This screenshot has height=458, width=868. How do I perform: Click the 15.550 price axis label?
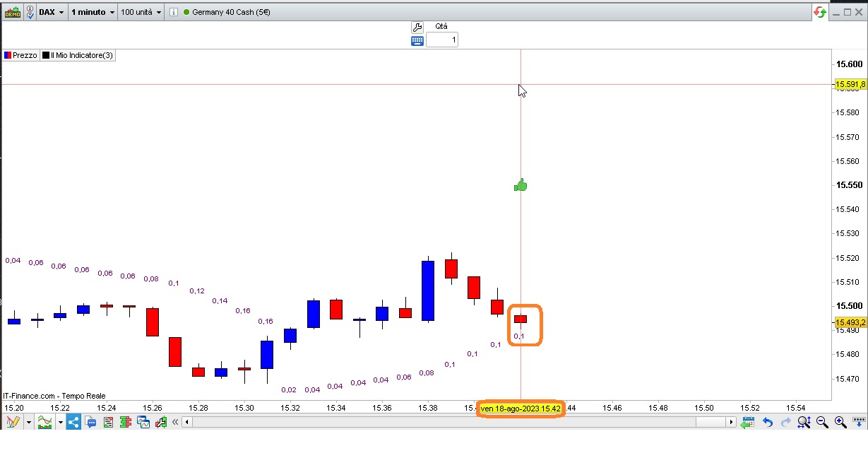click(849, 185)
